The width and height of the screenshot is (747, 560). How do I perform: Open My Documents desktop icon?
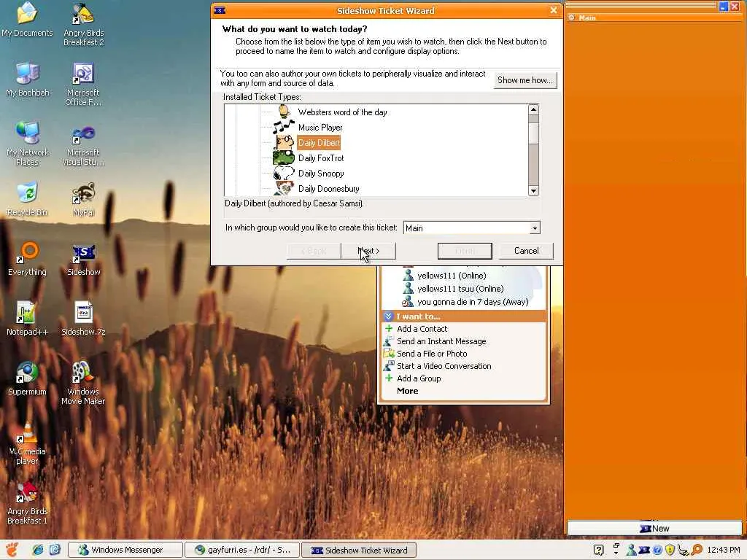(27, 20)
